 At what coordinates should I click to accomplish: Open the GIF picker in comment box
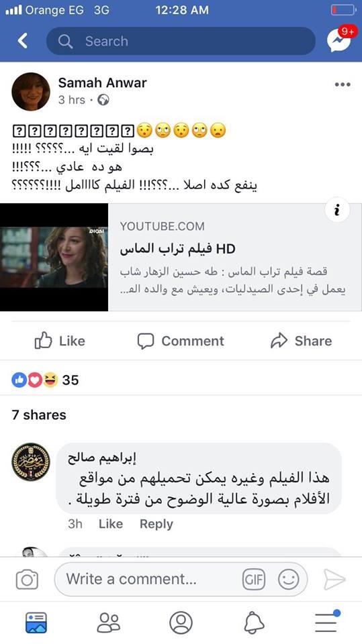click(253, 580)
